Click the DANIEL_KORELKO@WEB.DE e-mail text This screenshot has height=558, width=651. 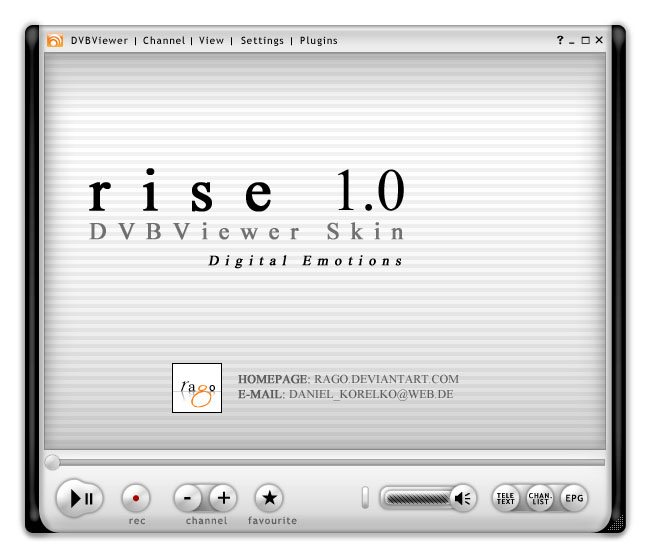click(371, 394)
